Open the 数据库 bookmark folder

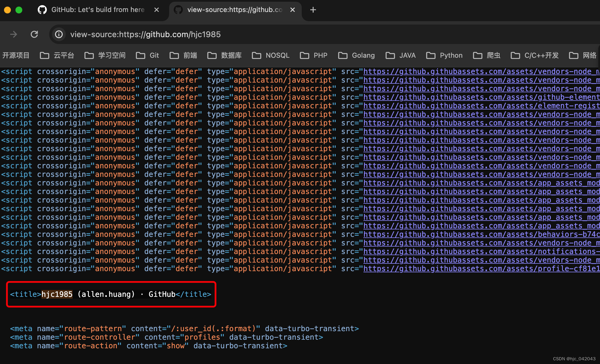click(x=225, y=55)
